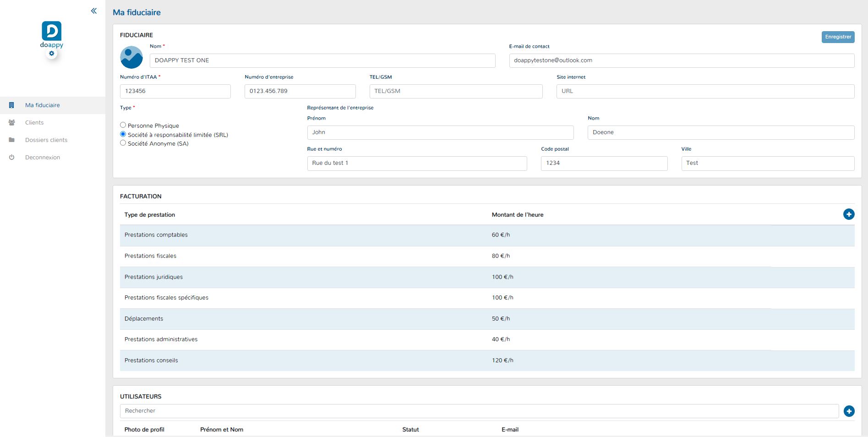Viewport: 868px width, 437px height.
Task: Click the Montant de l'heure column header
Action: pos(518,215)
